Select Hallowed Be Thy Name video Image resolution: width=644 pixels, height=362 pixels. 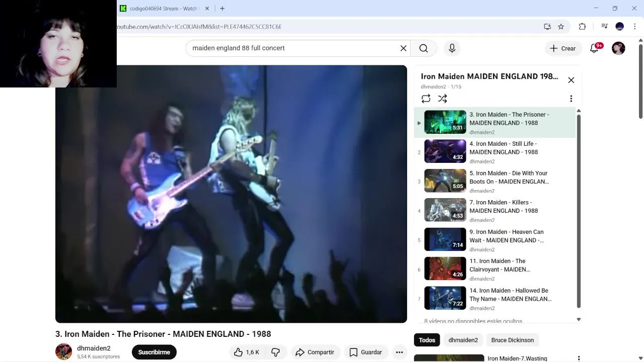[495, 298]
